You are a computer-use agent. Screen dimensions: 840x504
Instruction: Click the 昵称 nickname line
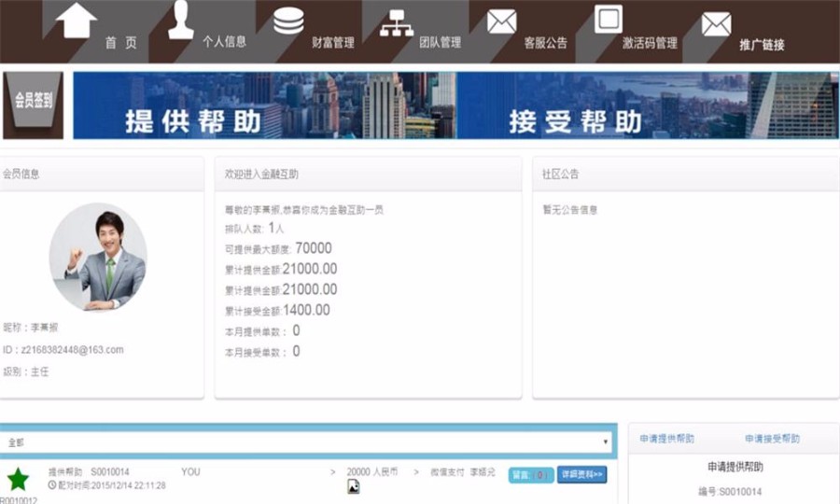click(31, 328)
